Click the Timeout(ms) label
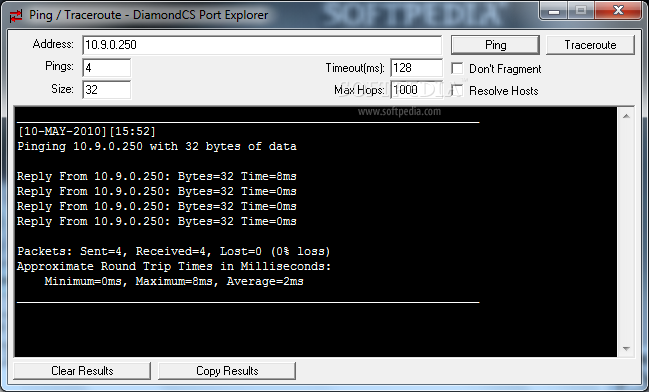 [355, 67]
